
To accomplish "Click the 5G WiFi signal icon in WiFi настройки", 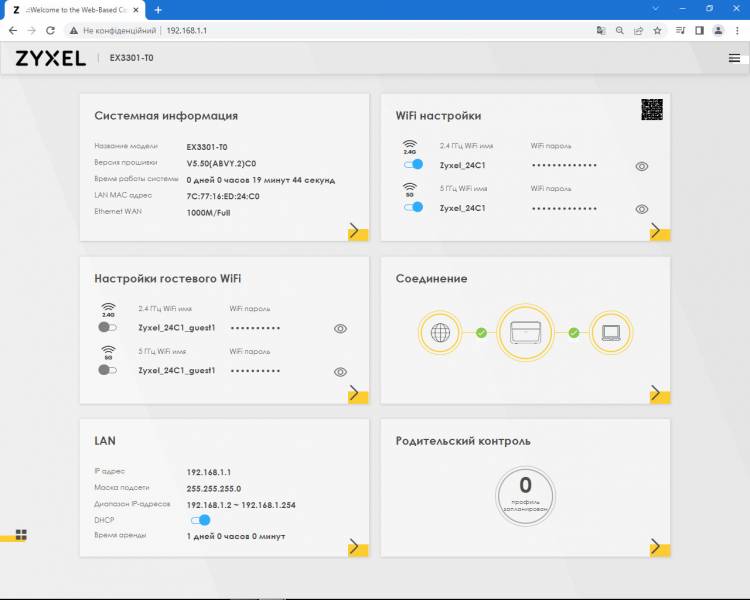I will point(409,189).
